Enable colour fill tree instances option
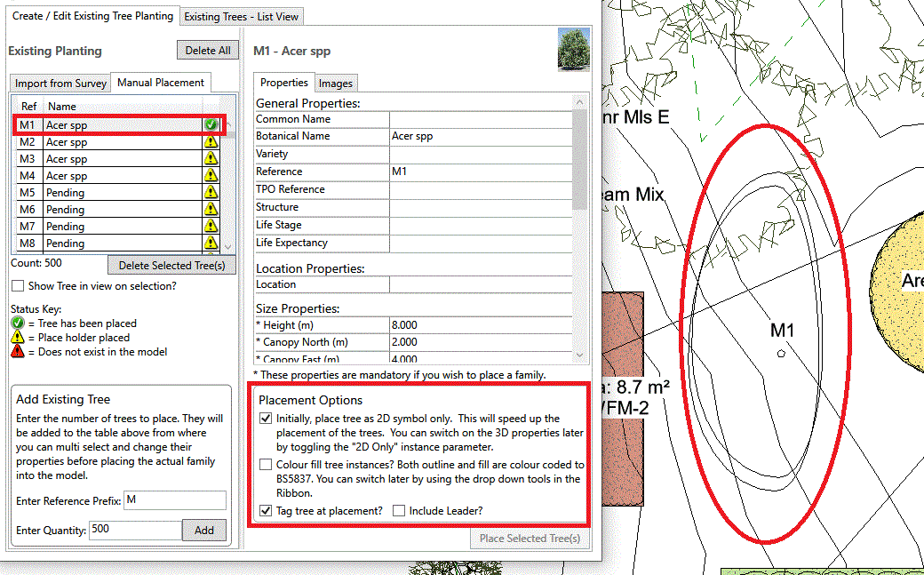Image resolution: width=924 pixels, height=575 pixels. click(266, 465)
